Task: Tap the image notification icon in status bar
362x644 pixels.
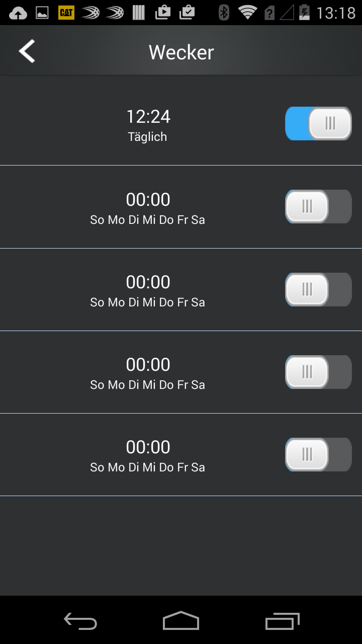Action: point(42,13)
